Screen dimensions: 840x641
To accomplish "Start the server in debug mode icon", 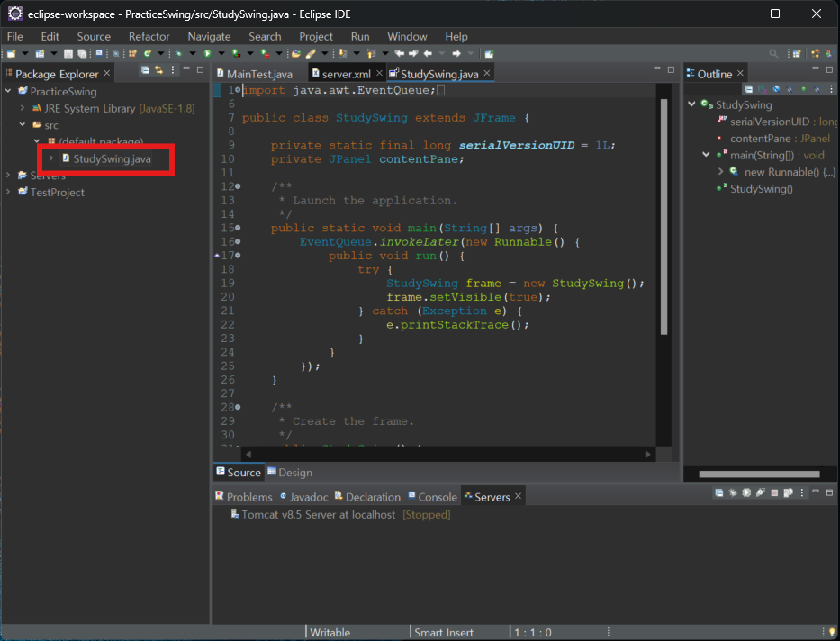I will coord(732,492).
